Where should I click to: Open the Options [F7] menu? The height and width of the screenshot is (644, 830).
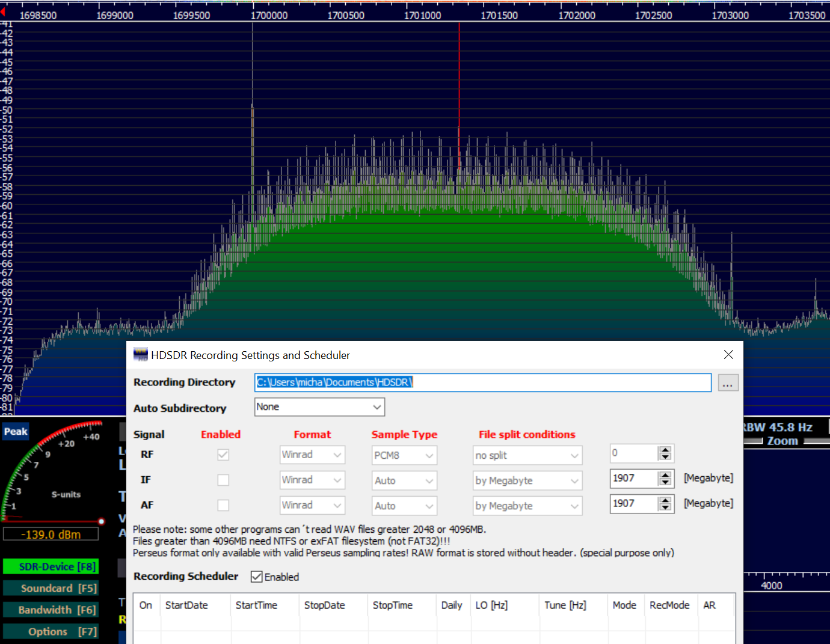click(x=51, y=631)
